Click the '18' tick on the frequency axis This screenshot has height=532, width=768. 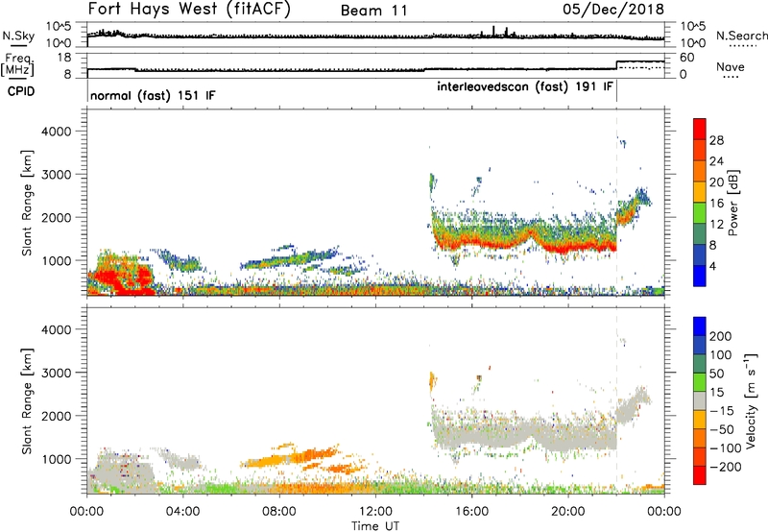point(63,58)
